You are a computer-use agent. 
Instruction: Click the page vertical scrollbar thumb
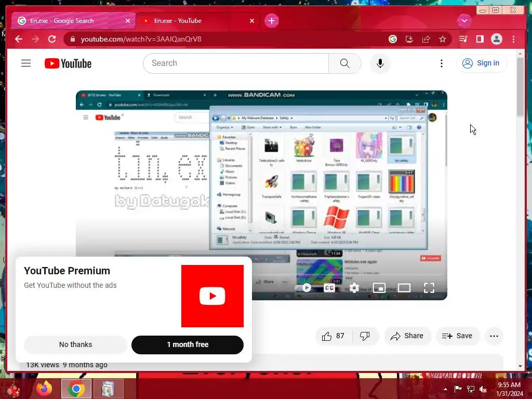point(520,87)
